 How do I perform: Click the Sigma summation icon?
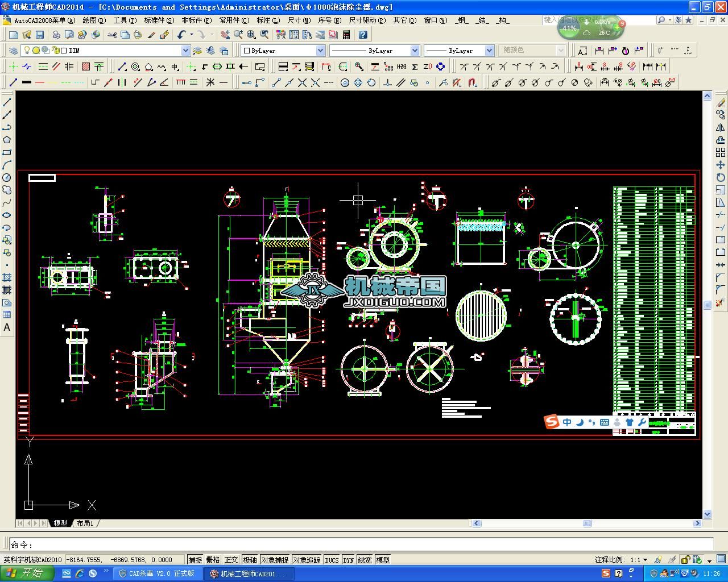coord(415,66)
